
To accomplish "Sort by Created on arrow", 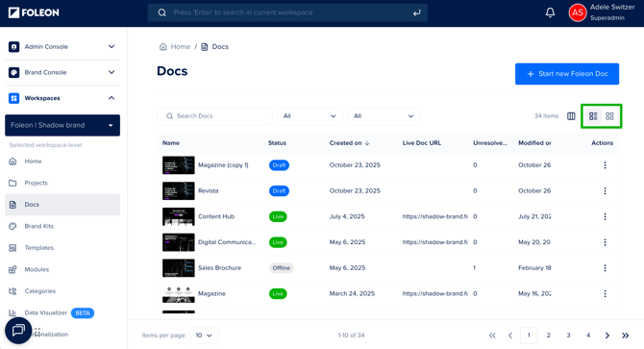I will point(367,143).
